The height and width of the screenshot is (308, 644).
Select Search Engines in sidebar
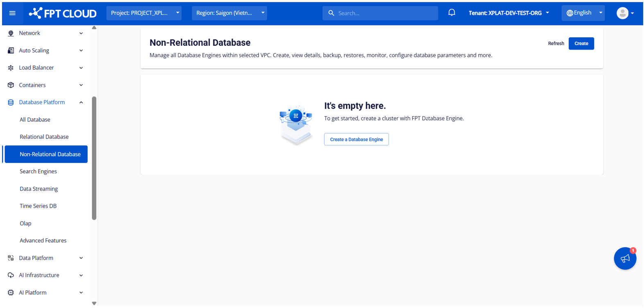[x=38, y=172]
